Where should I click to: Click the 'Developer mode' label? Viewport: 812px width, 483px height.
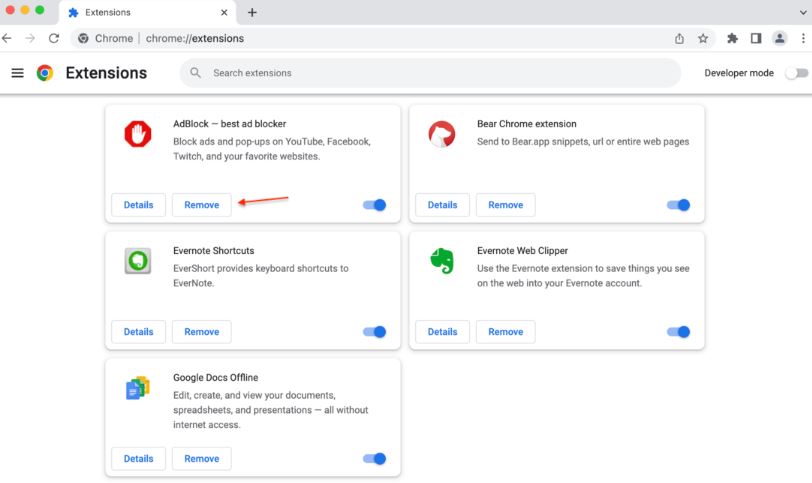click(x=739, y=73)
